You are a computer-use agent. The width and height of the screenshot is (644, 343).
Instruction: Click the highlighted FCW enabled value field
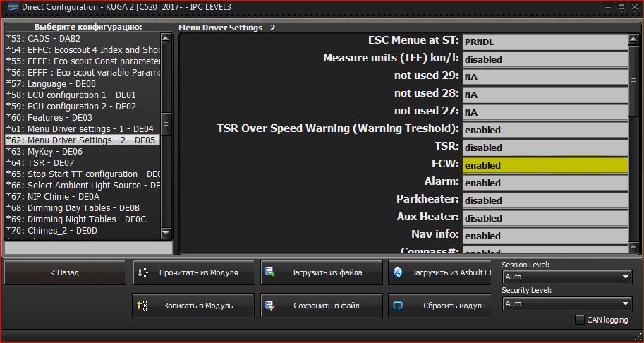tap(545, 165)
